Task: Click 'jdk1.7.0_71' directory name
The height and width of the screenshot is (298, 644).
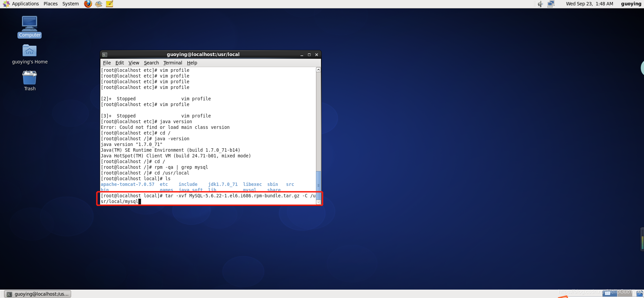Action: 223,184
